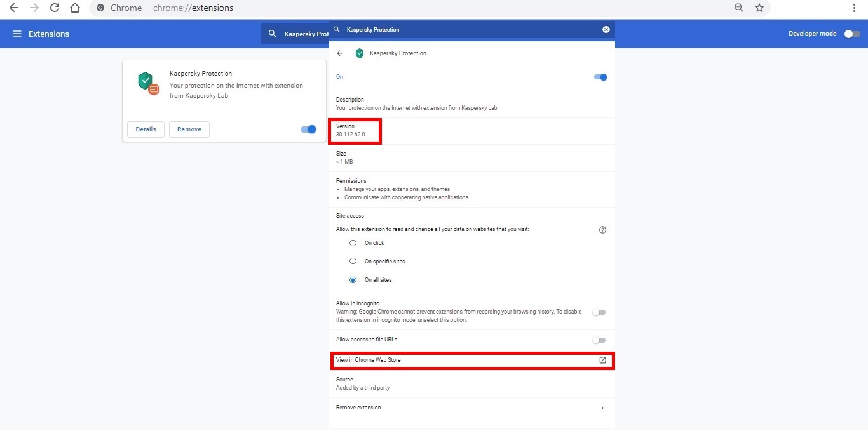Click version number 30.112.62.0
Screen dimensions: 868x431
[x=351, y=135]
